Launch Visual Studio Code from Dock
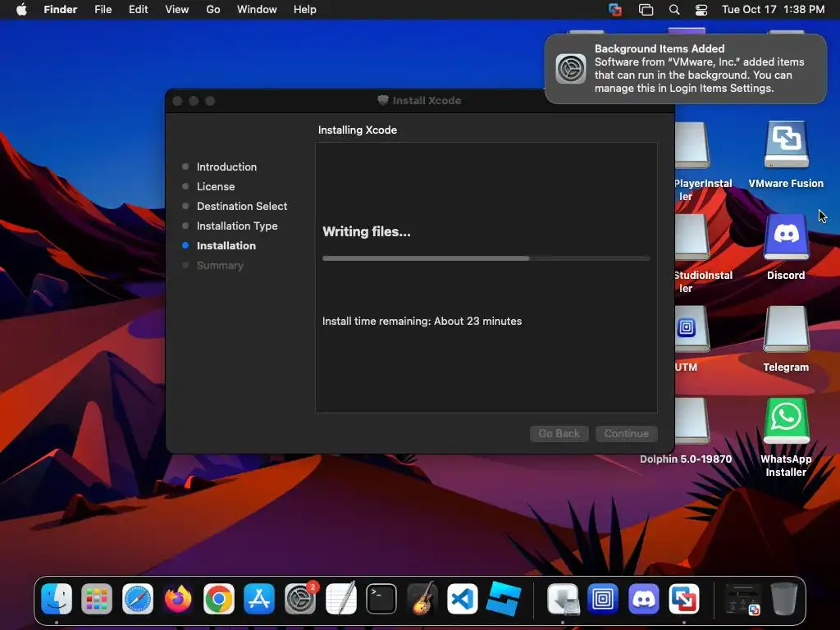 coord(463,598)
